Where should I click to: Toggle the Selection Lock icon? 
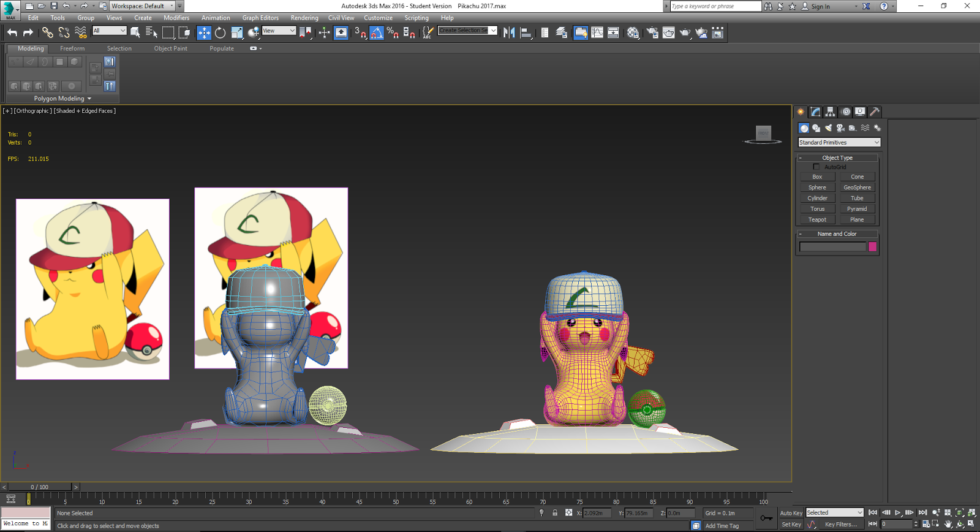coord(555,513)
